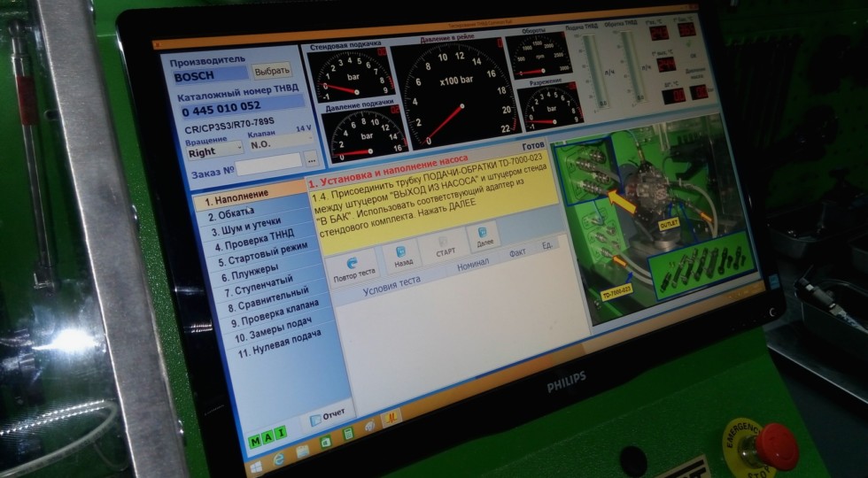The height and width of the screenshot is (478, 868).
Task: Click the 14 V voltage label
Action: point(303,128)
